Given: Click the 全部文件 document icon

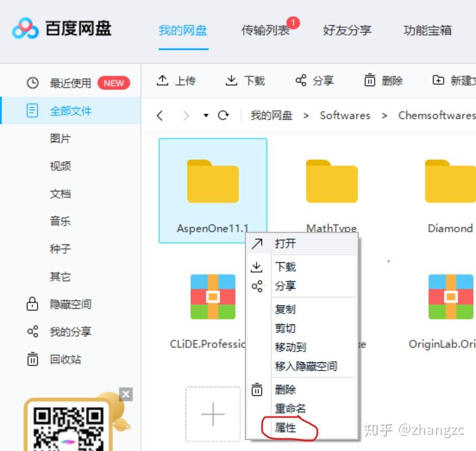Looking at the screenshot, I should pos(33,110).
